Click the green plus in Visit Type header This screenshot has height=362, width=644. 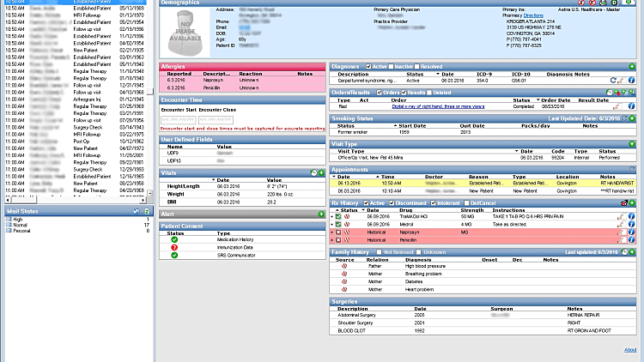click(x=632, y=144)
